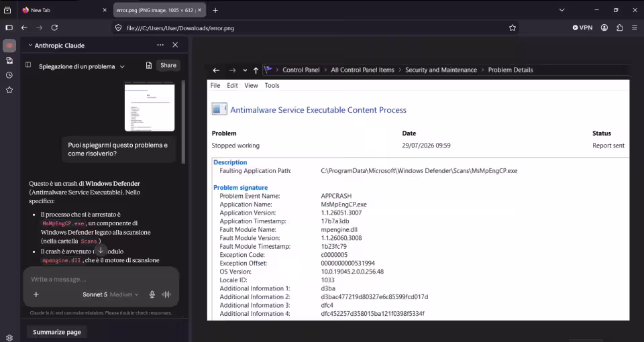Screen dimensions: 644x342
Task: Reload the current page
Action: coord(54,28)
